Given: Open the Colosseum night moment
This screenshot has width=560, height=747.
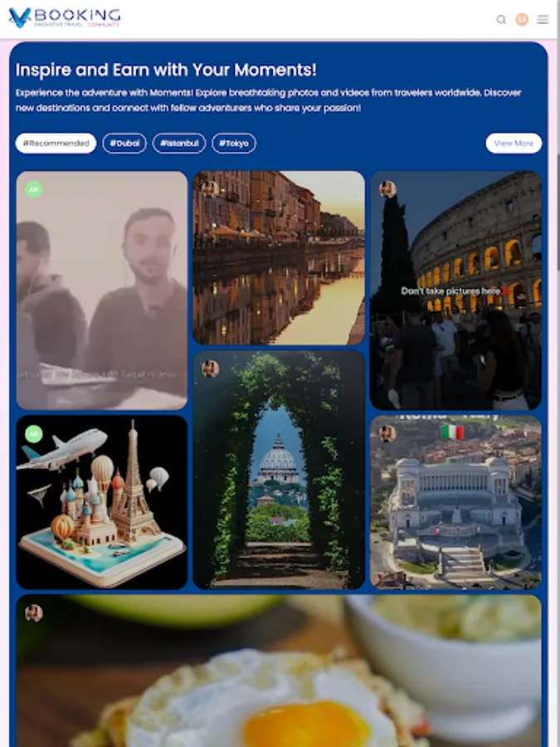Looking at the screenshot, I should tap(455, 290).
